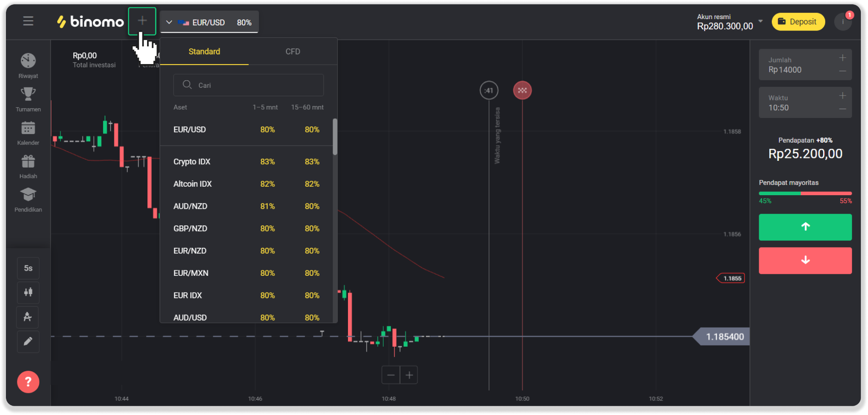Image resolution: width=868 pixels, height=415 pixels.
Task: Open chart type candlestick settings
Action: pos(28,292)
